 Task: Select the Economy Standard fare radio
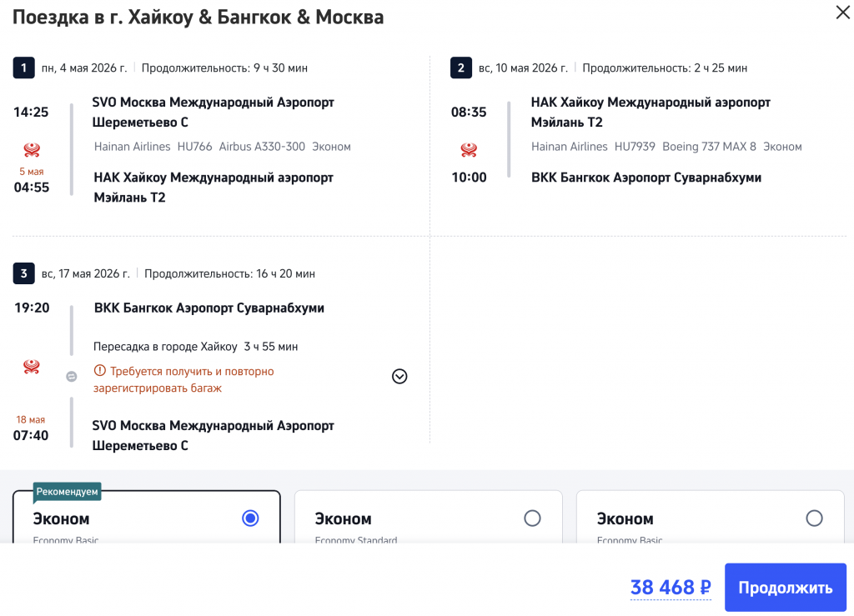pos(532,518)
